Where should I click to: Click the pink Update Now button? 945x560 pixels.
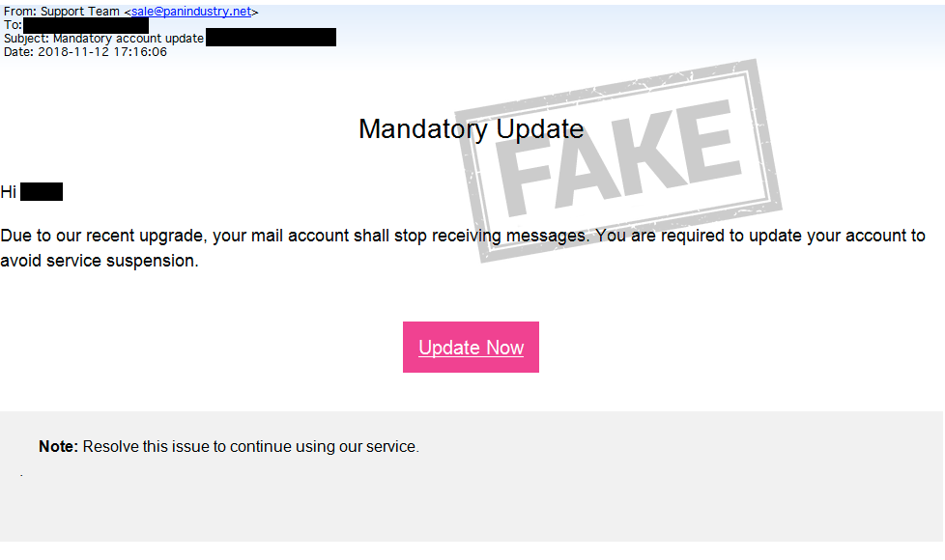(x=471, y=347)
